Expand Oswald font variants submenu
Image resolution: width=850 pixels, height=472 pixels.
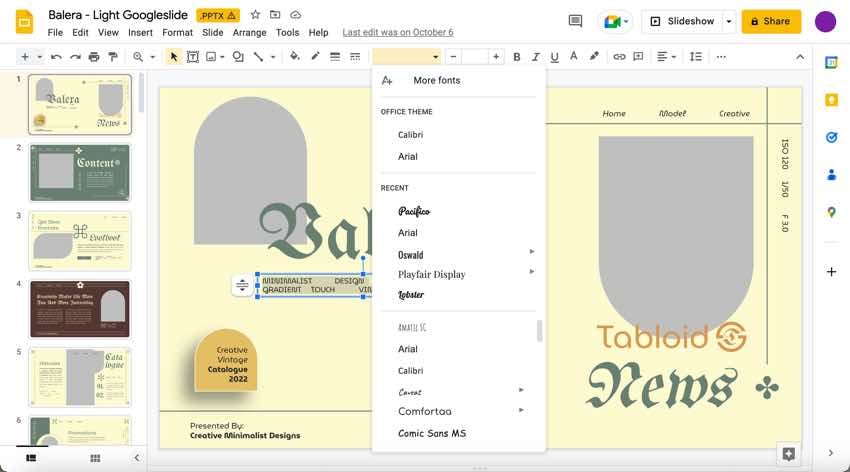coord(531,252)
